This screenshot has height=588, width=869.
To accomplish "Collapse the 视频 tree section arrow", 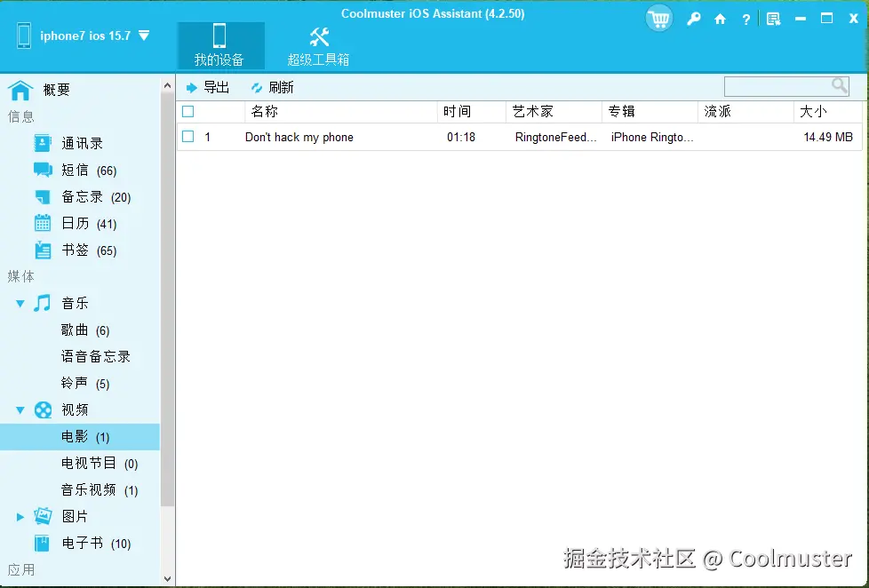I will coord(20,410).
